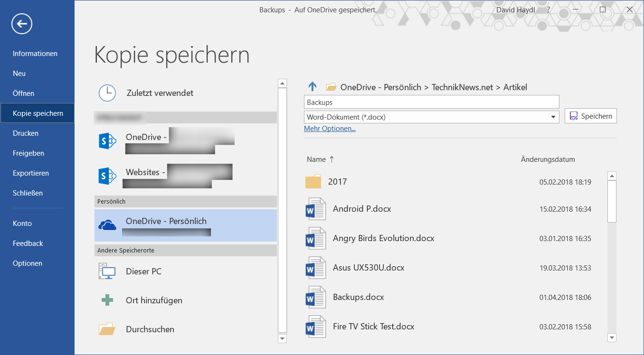The image size is (644, 355).
Task: Click the 2017 folder icon
Action: (x=313, y=182)
